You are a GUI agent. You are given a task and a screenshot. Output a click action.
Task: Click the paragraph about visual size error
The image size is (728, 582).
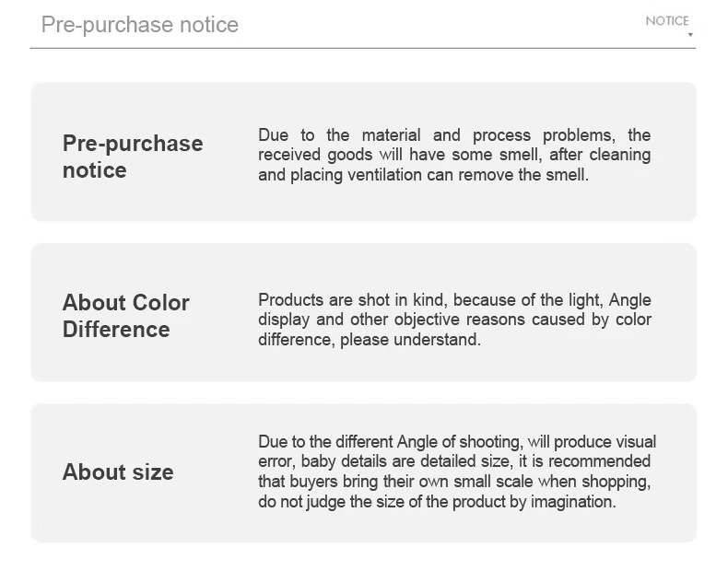(456, 471)
